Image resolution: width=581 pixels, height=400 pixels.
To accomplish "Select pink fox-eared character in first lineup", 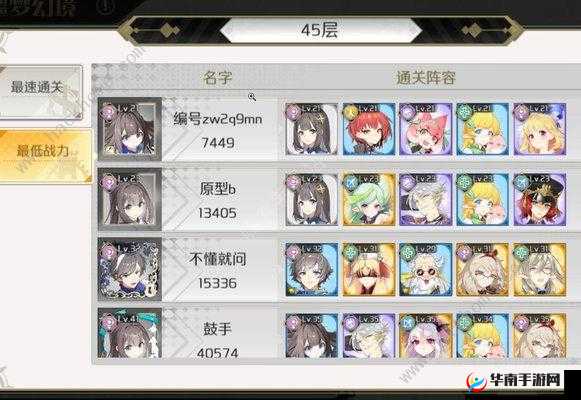I will (425, 129).
